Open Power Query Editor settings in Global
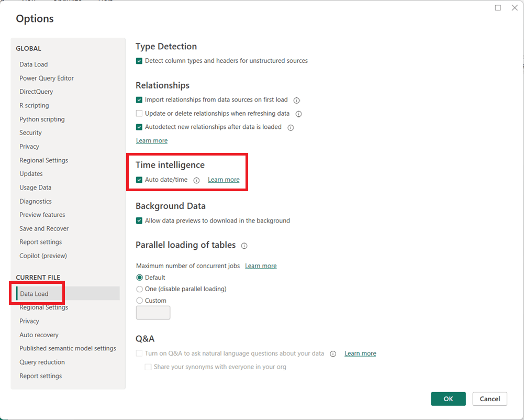This screenshot has width=524, height=420. [x=47, y=78]
